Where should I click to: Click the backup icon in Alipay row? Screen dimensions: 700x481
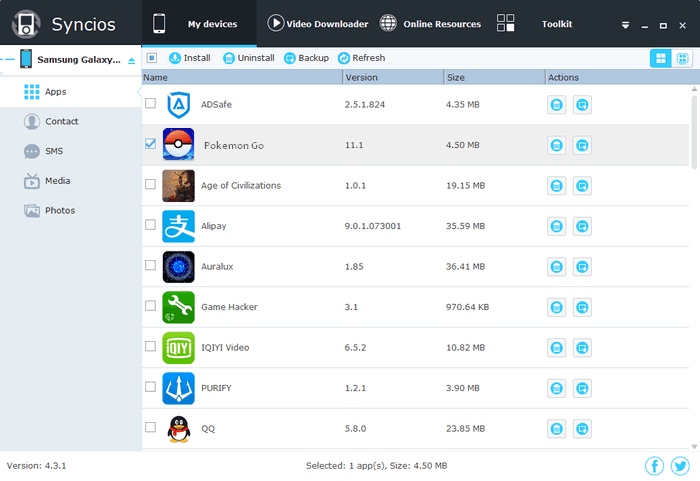(x=582, y=226)
